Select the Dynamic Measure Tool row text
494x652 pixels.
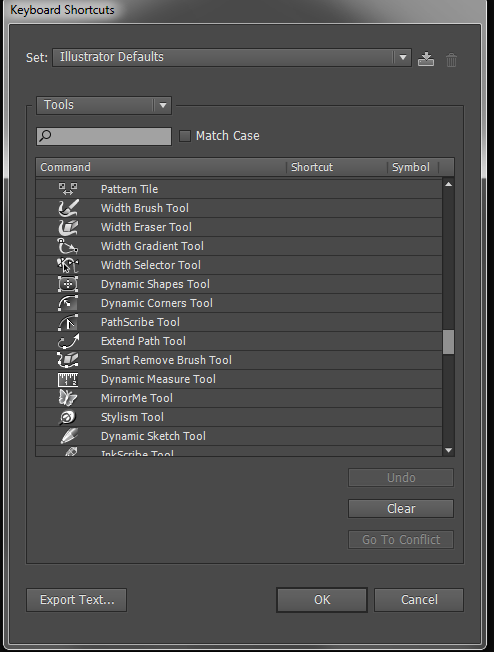tap(158, 379)
